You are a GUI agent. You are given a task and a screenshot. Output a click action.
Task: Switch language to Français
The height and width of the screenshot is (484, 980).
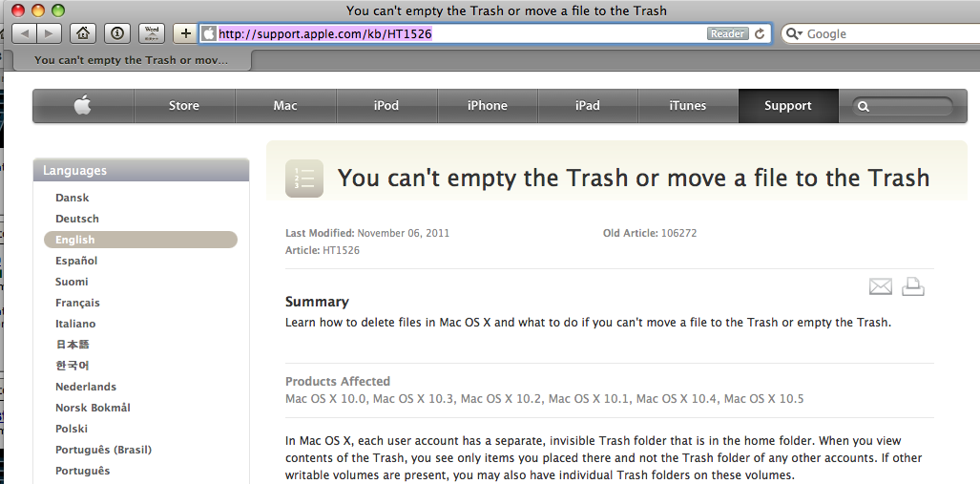(x=77, y=303)
